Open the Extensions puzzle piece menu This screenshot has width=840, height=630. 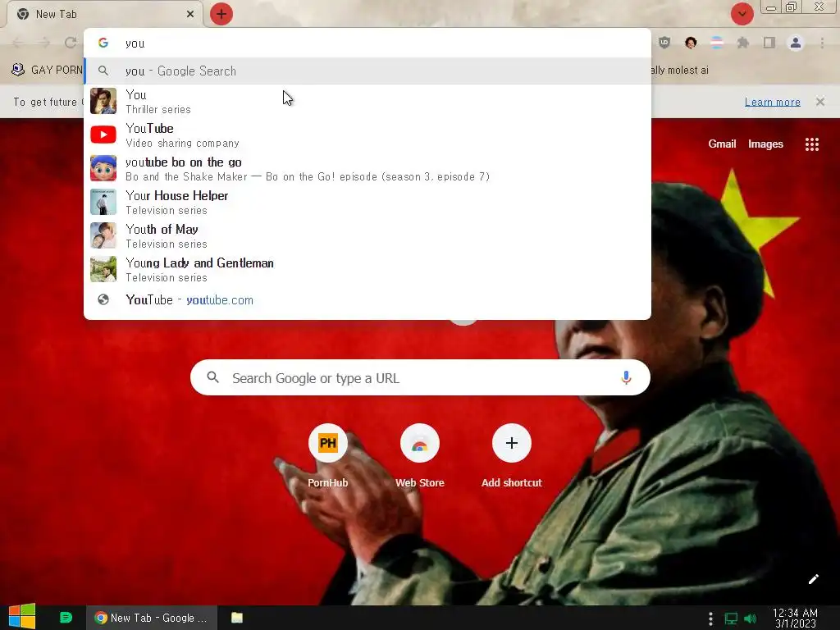(743, 43)
